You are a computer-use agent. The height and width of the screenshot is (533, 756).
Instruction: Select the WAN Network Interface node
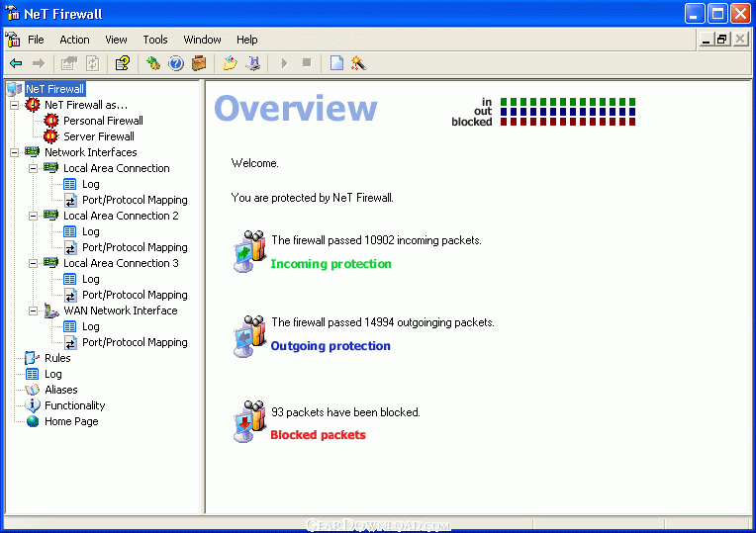(x=121, y=311)
